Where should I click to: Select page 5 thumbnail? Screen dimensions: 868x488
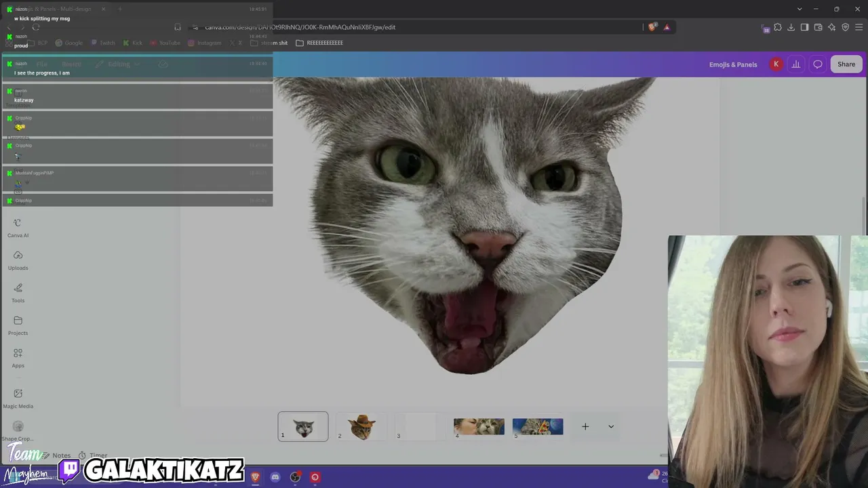(537, 426)
